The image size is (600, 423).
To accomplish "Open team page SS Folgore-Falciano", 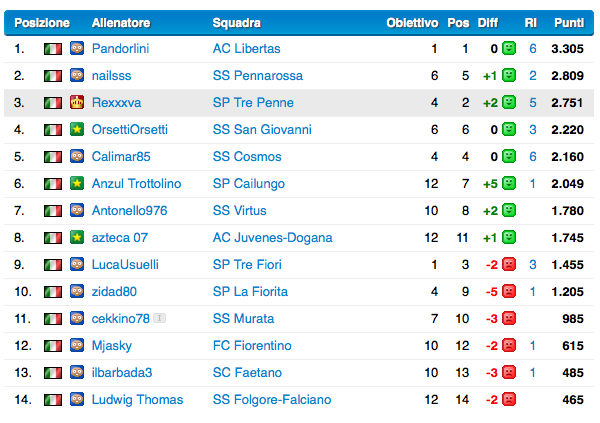I will 272,400.
